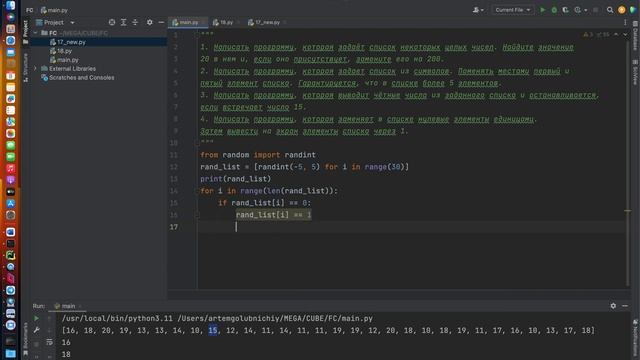Image resolution: width=640 pixels, height=360 pixels.
Task: Click FC in the navigation breadcrumb
Action: pyautogui.click(x=30, y=10)
